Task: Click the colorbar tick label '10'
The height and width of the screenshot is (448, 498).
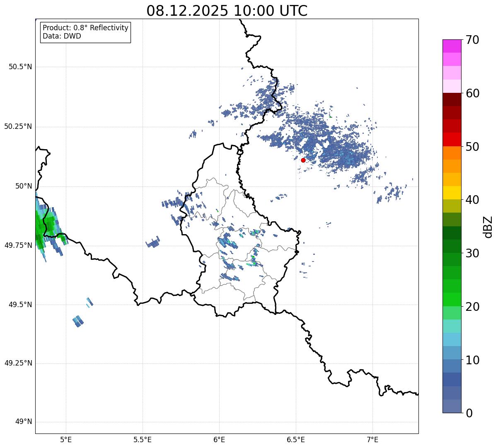Action: tap(472, 360)
